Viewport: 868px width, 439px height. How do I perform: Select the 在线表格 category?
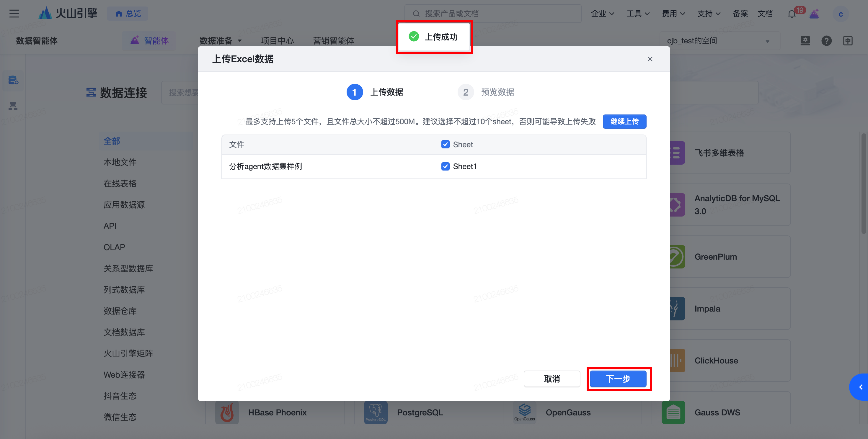pos(120,184)
